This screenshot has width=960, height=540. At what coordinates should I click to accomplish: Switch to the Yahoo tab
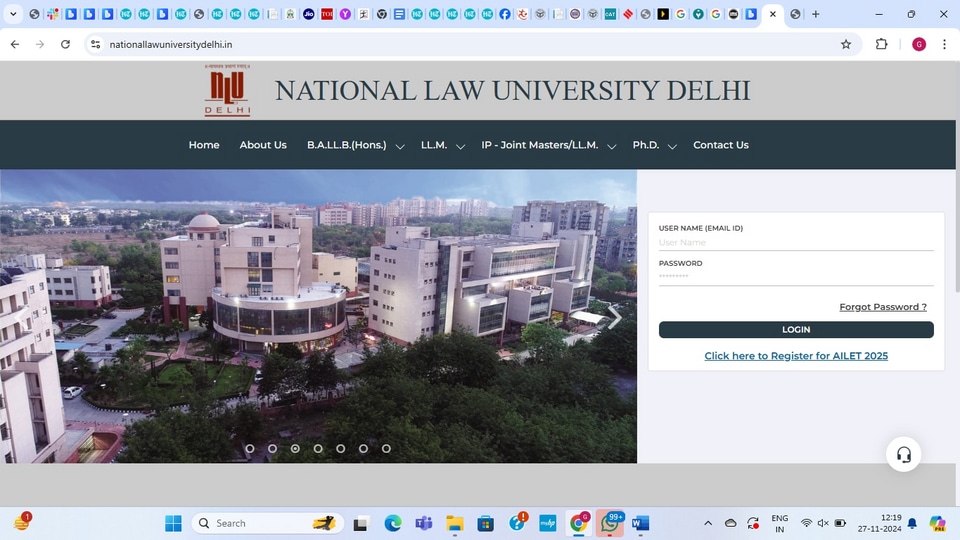pos(345,14)
